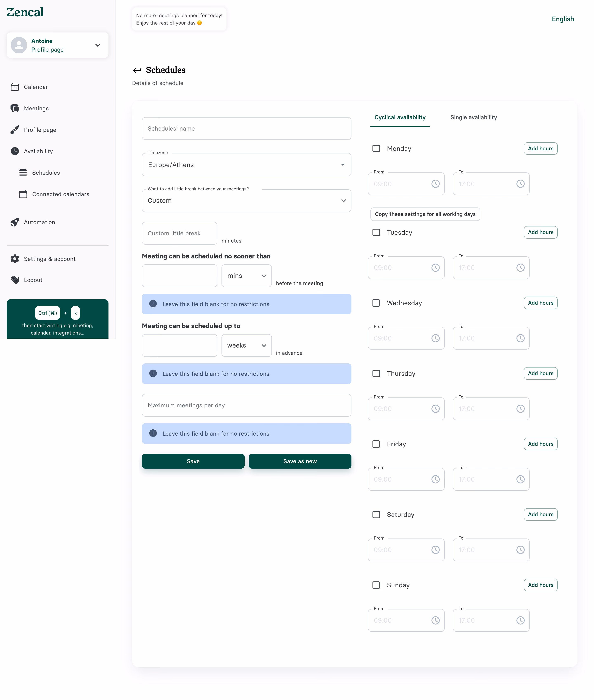Click clock icon in Wednesday From field
Screen dimensions: 594x700
coord(435,338)
